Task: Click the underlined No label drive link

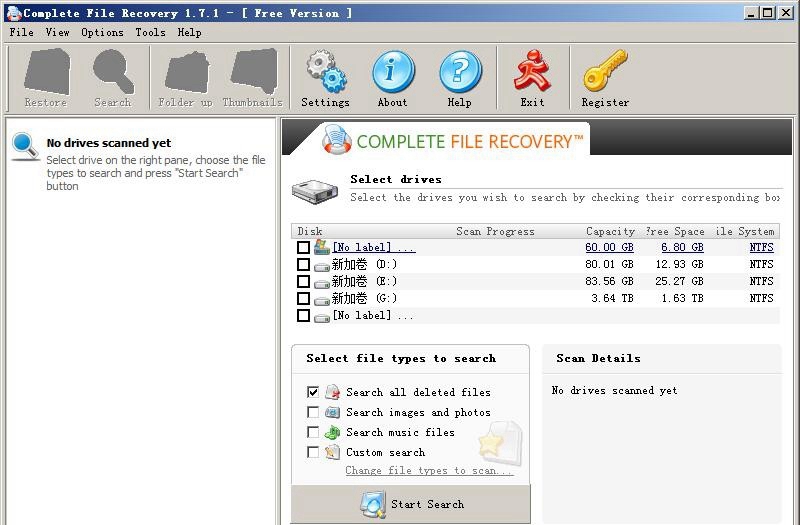Action: (373, 247)
